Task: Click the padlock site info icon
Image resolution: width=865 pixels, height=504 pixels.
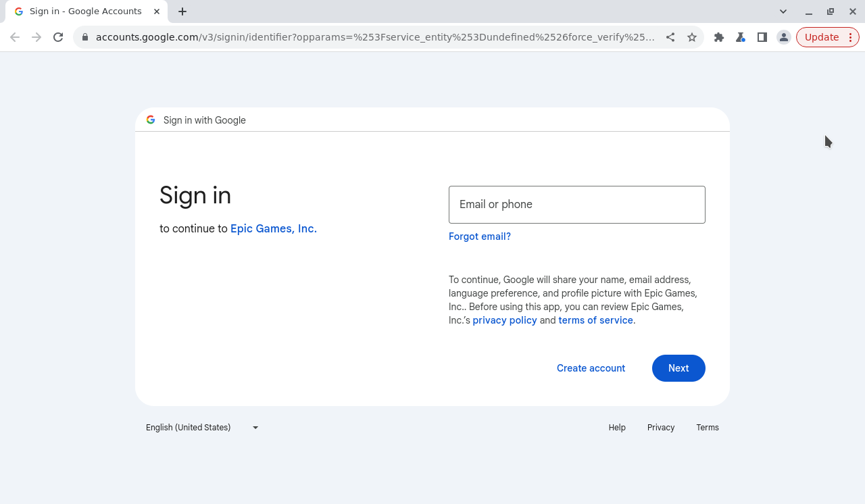Action: click(x=85, y=37)
